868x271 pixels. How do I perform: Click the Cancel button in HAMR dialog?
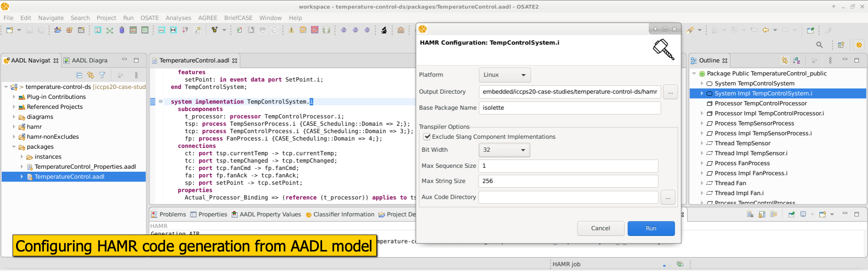click(600, 229)
